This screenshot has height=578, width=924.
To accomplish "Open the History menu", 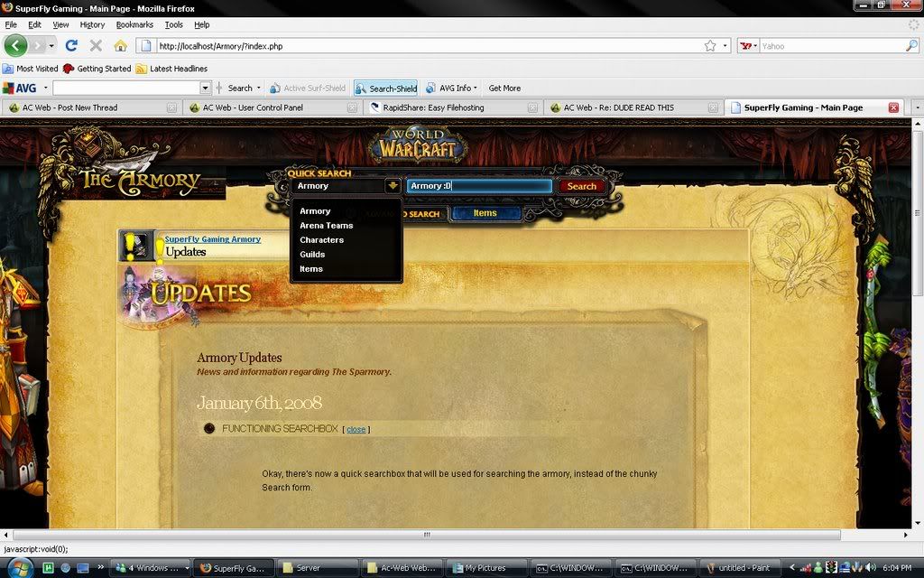I will coord(92,24).
